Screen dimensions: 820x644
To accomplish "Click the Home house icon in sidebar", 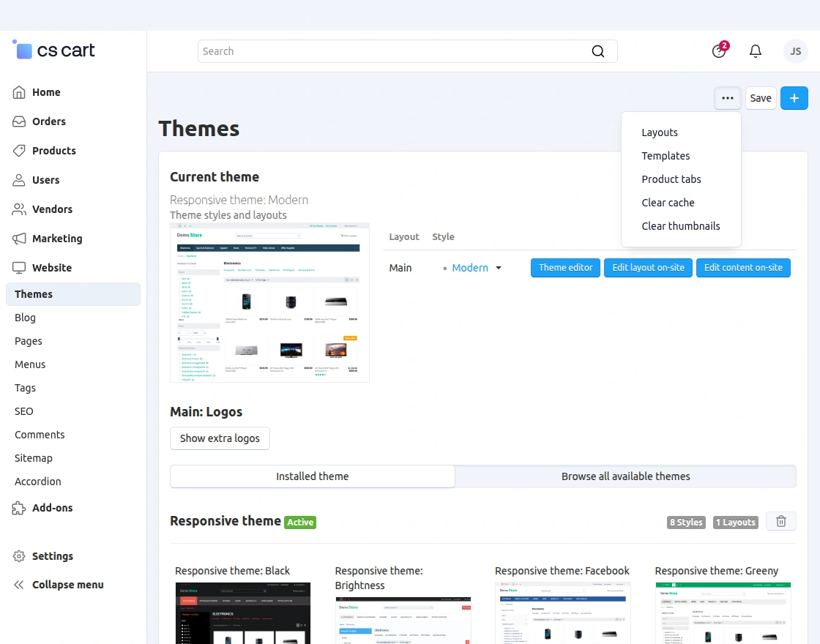I will click(19, 92).
